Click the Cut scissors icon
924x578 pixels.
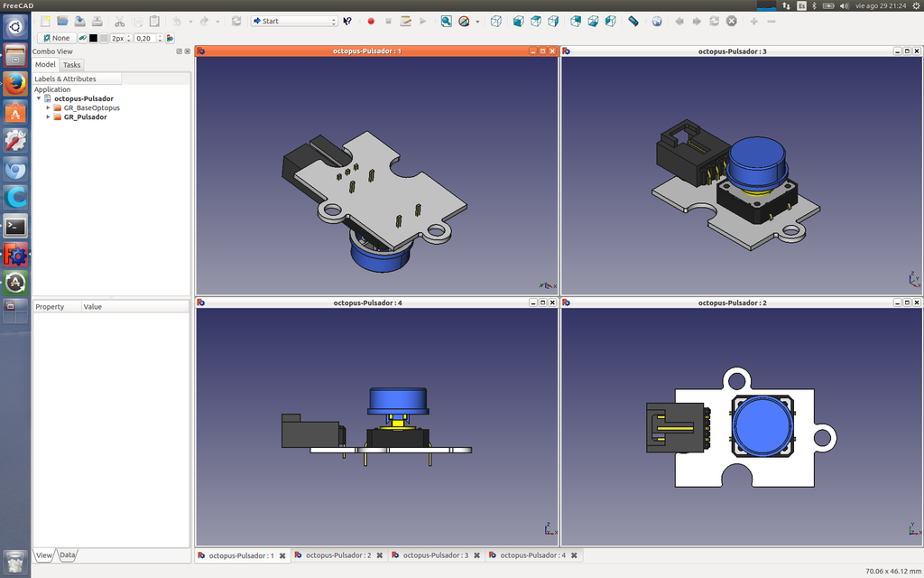click(119, 21)
